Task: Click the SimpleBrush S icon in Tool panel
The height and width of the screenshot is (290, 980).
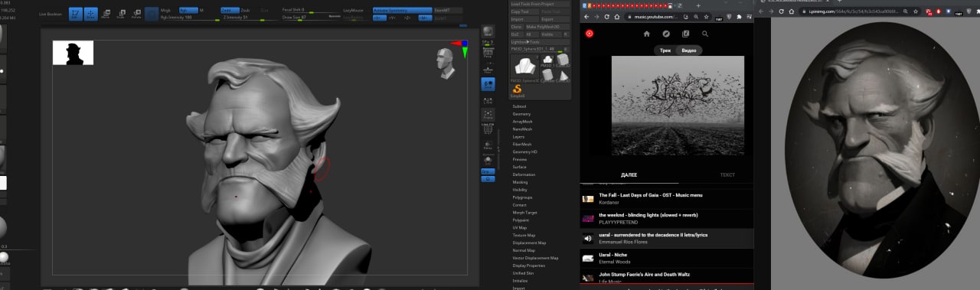Action: (x=517, y=90)
